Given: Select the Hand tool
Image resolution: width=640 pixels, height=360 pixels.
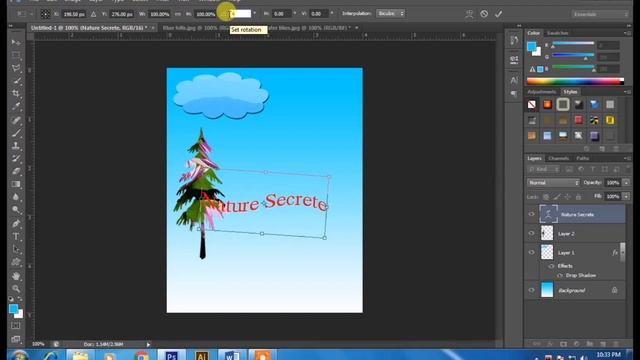Looking at the screenshot, I should click(16, 276).
